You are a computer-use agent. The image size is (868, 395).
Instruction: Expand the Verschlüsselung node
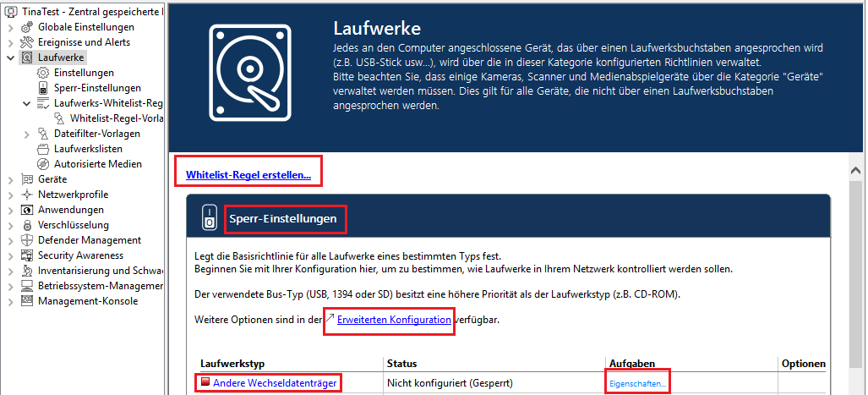point(11,225)
